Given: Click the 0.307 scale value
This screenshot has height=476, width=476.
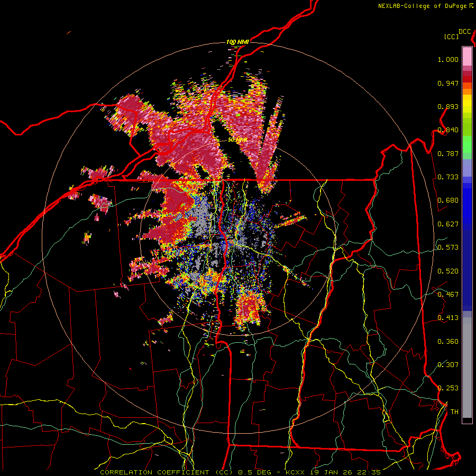Looking at the screenshot, I should coord(448,365).
